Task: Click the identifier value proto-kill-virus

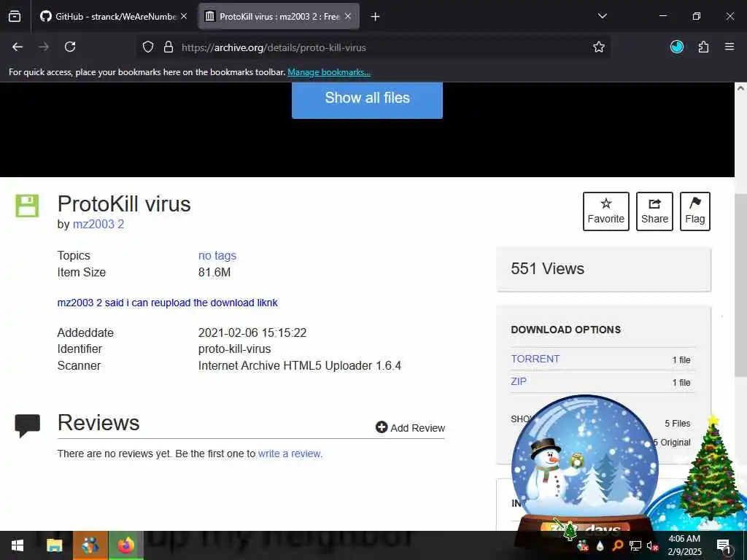Action: pyautogui.click(x=234, y=349)
